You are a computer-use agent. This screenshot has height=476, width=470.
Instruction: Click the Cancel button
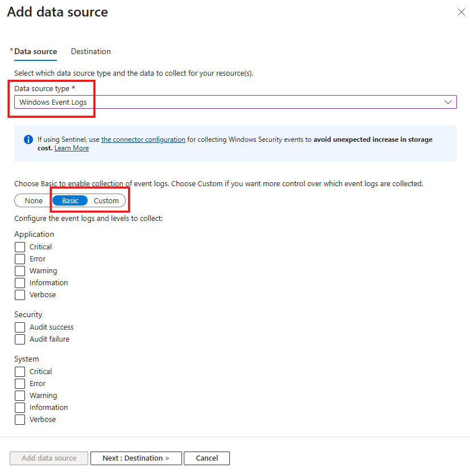point(207,458)
